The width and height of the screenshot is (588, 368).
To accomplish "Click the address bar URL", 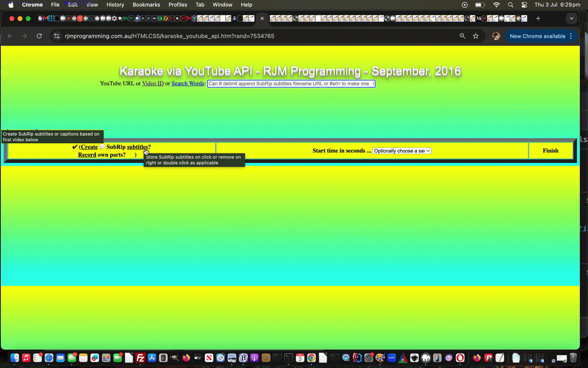I will (x=169, y=36).
